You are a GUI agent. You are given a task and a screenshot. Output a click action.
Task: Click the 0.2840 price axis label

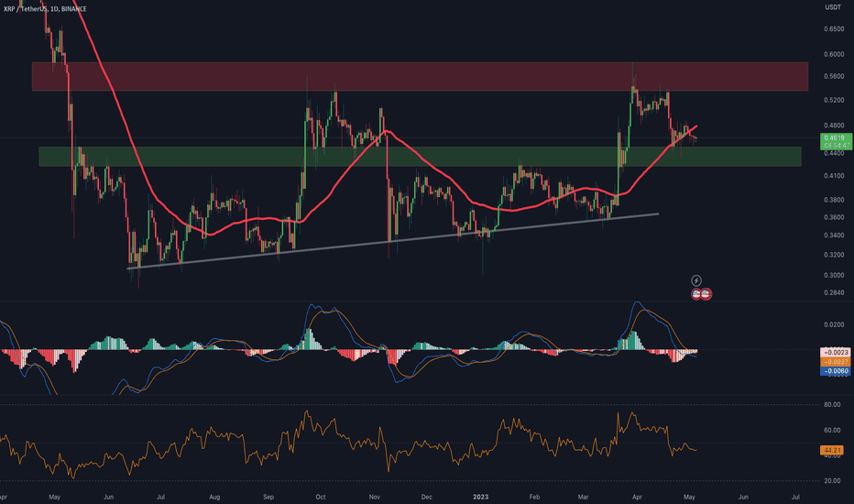click(x=834, y=292)
